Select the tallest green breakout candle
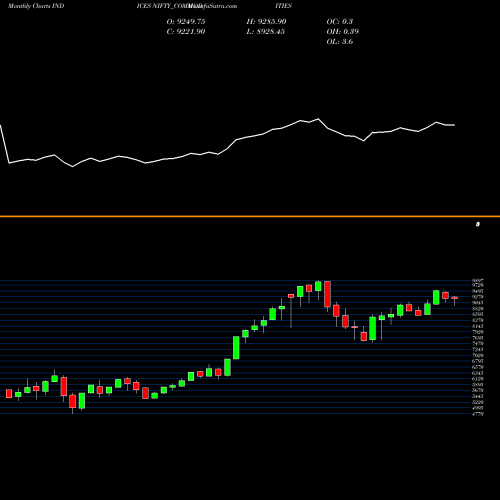 pyautogui.click(x=236, y=348)
